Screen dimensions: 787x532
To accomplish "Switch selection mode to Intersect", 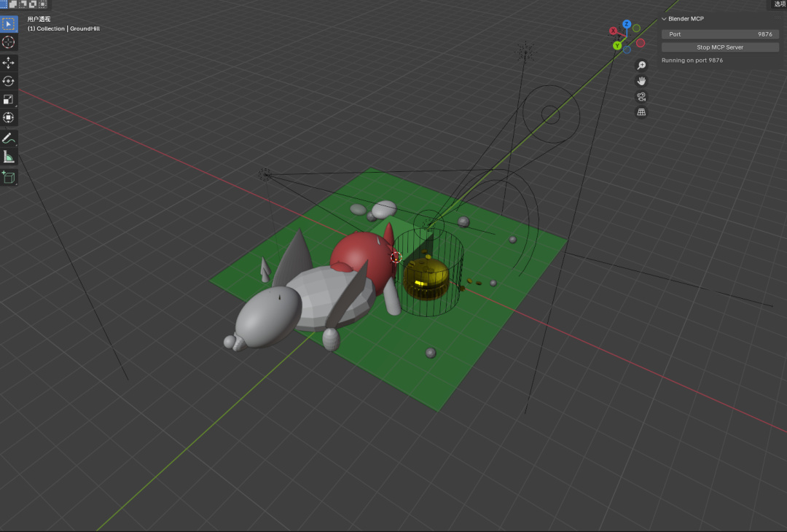I will click(43, 4).
